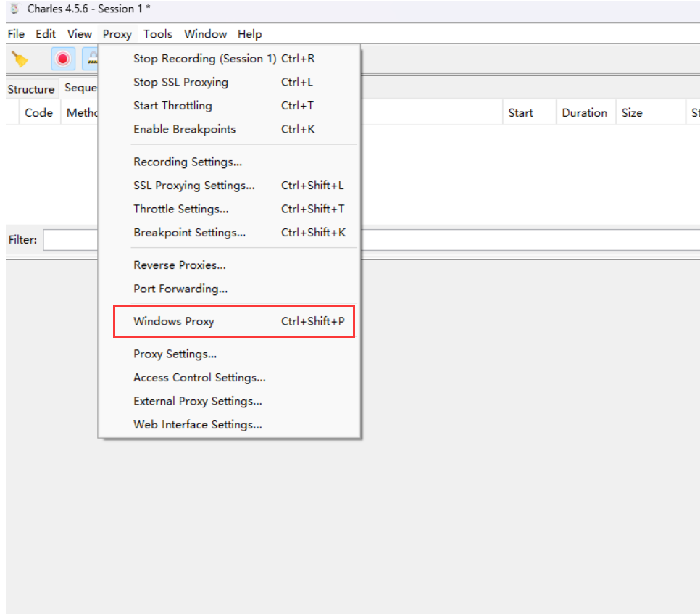
Task: Open Throttle Settings...
Action: 229,209
